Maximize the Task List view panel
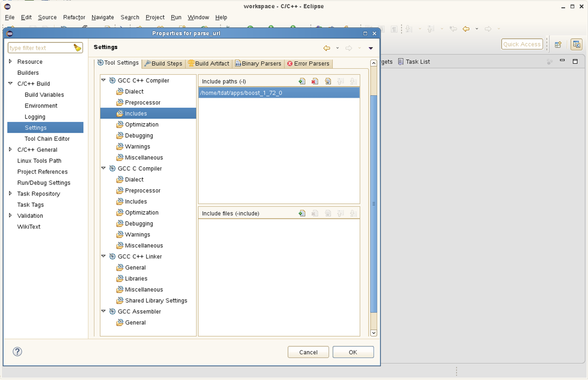588x380 pixels. [575, 61]
